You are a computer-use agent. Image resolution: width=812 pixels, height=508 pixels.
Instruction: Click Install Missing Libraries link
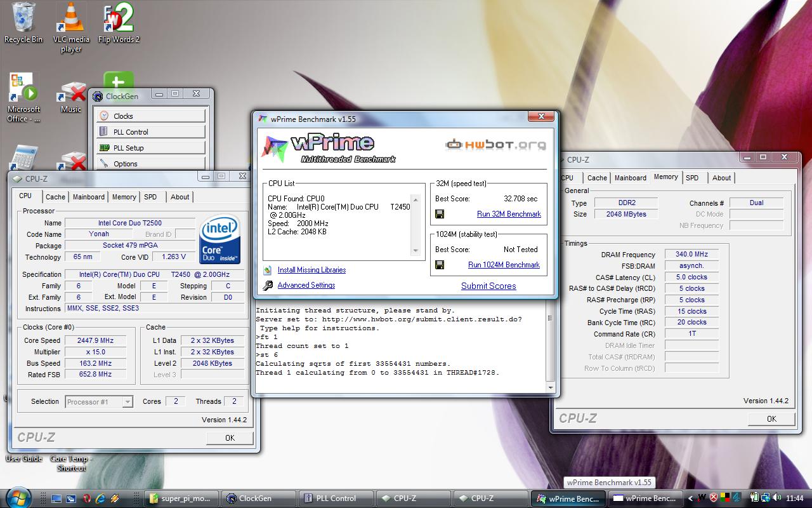[311, 270]
